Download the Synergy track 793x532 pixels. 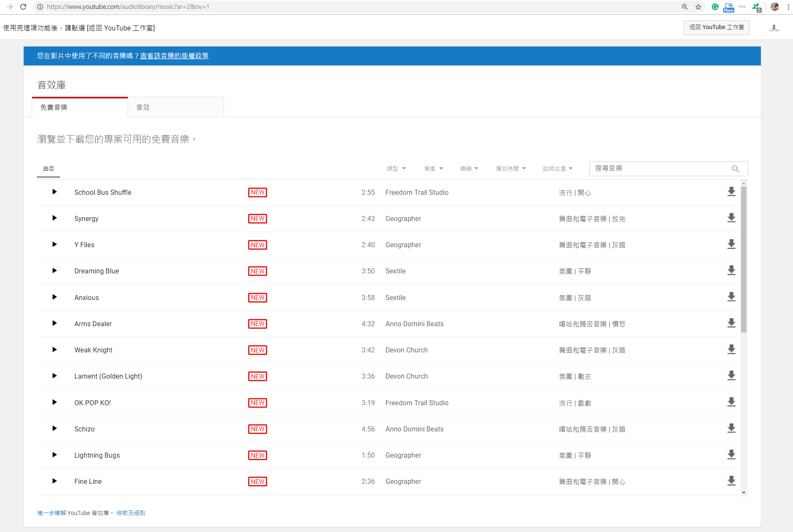click(x=731, y=218)
